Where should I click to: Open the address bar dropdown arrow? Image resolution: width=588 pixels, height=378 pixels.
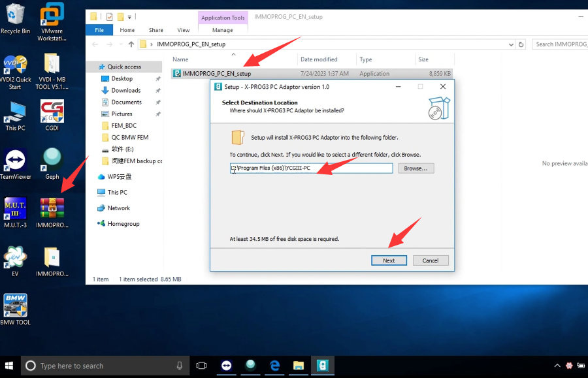tap(511, 44)
